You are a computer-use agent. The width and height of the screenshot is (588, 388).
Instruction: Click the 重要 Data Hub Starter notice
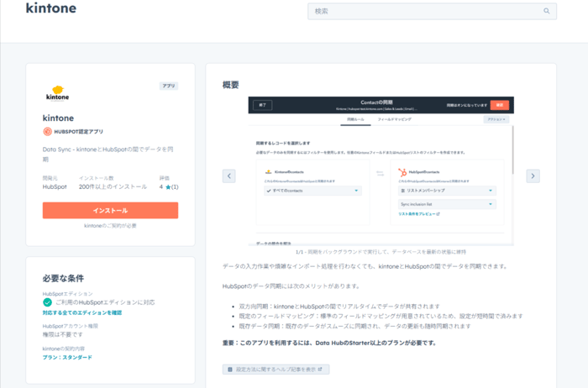[x=329, y=343]
